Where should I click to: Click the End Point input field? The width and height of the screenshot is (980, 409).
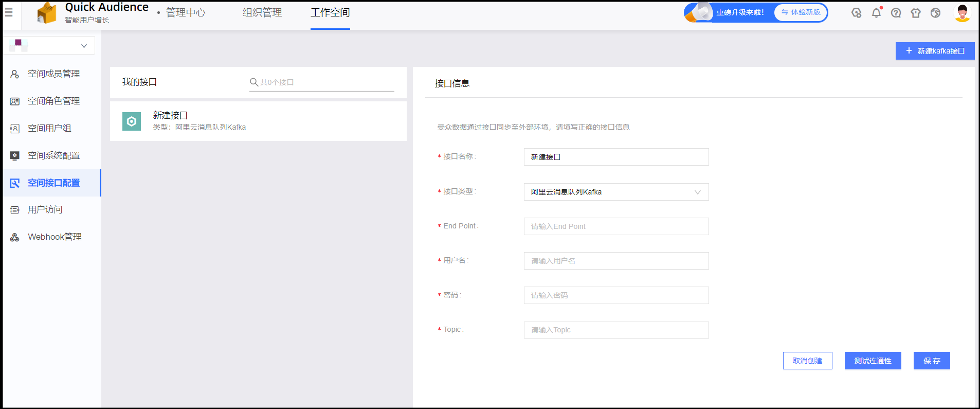tap(616, 226)
